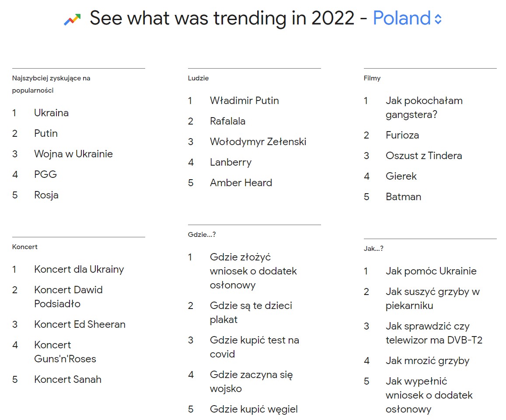The height and width of the screenshot is (420, 506).
Task: Select Furioza in the Filmy list
Action: coord(402,135)
